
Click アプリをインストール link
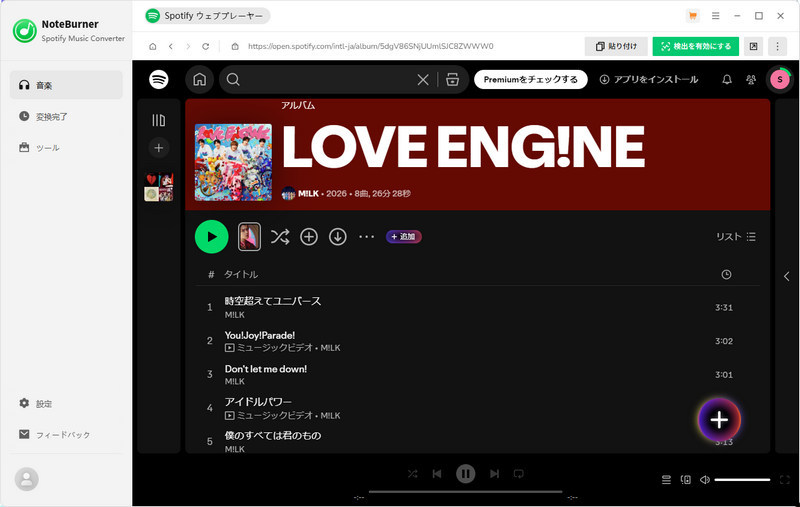(x=648, y=80)
